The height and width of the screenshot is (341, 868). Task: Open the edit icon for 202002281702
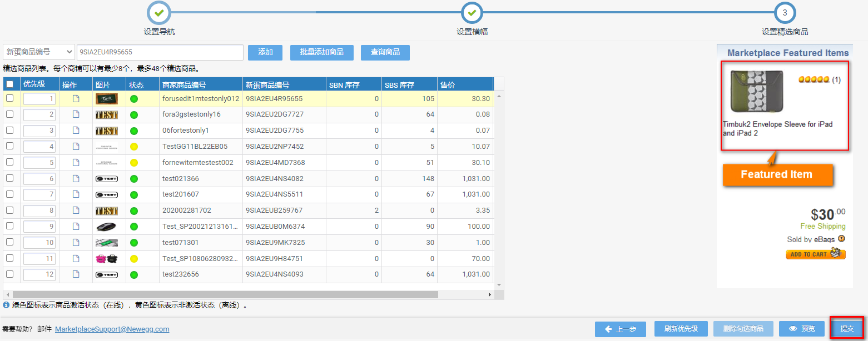(x=76, y=210)
